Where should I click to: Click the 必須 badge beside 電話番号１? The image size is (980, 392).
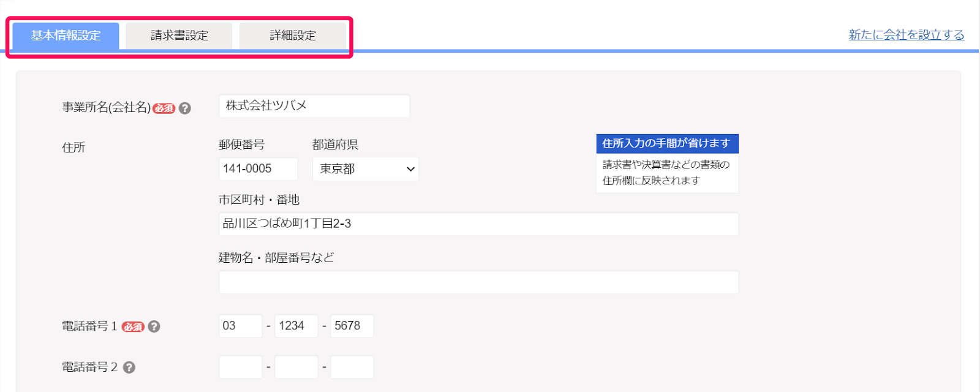click(x=133, y=327)
